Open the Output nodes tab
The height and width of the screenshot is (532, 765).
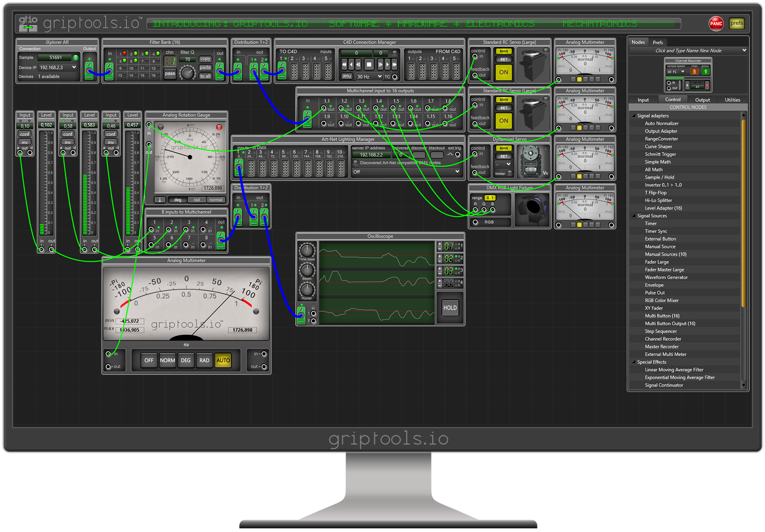coord(703,100)
